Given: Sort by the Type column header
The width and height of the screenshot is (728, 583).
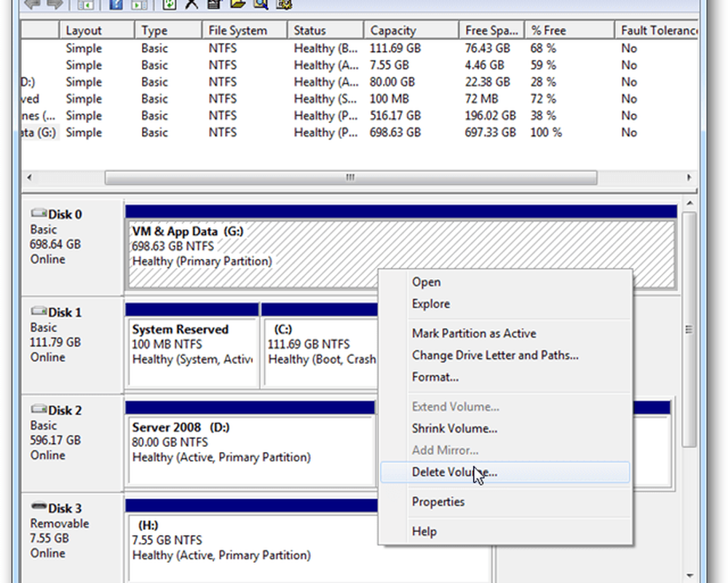Looking at the screenshot, I should (169, 30).
